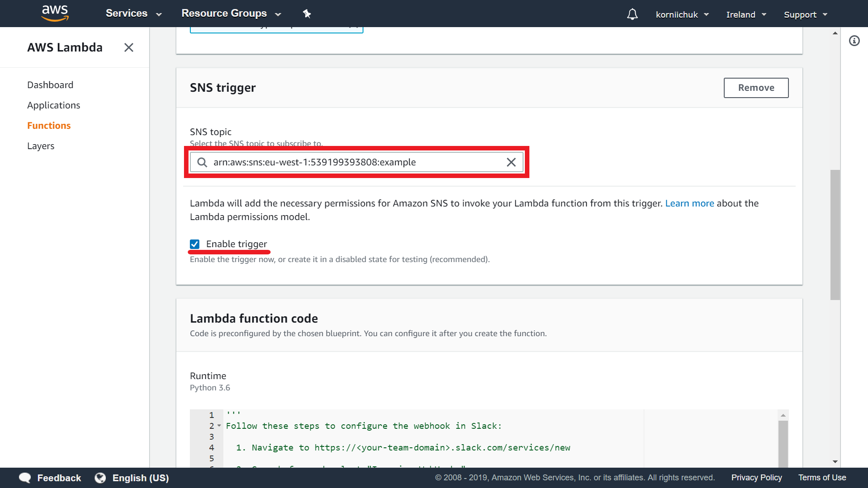Click the Remove SNS trigger button
Image resolution: width=868 pixels, height=488 pixels.
755,88
